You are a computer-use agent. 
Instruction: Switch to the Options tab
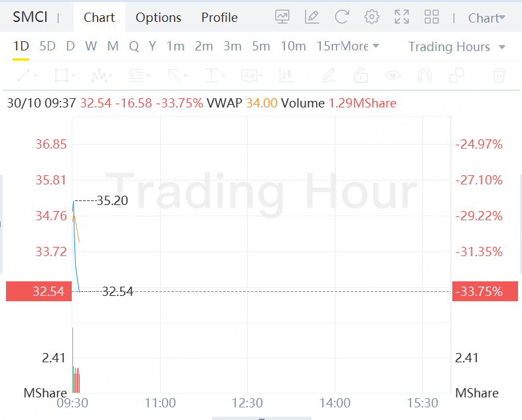pos(158,18)
